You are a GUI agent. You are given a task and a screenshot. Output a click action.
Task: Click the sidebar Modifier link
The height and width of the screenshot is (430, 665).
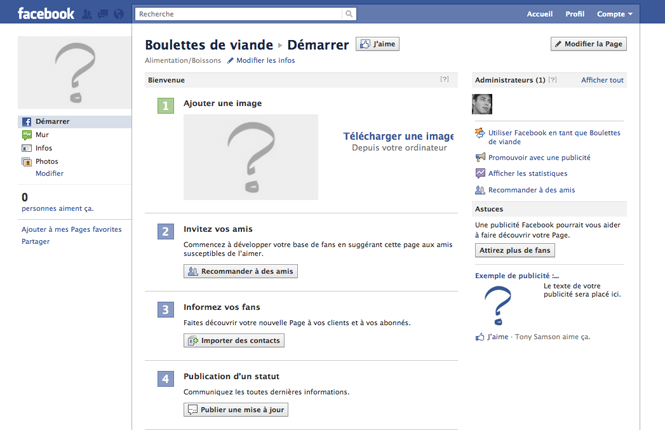(x=50, y=173)
